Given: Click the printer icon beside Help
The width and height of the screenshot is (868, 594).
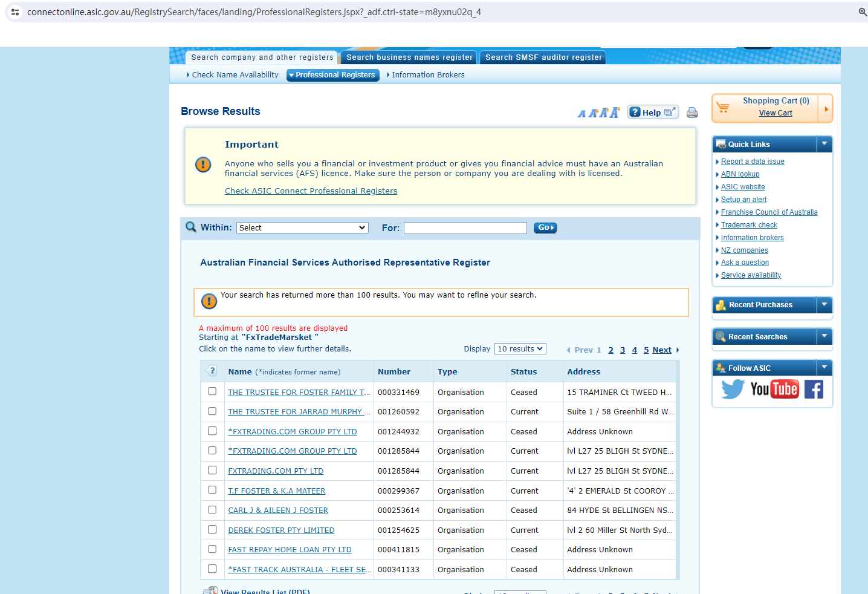Looking at the screenshot, I should point(692,113).
